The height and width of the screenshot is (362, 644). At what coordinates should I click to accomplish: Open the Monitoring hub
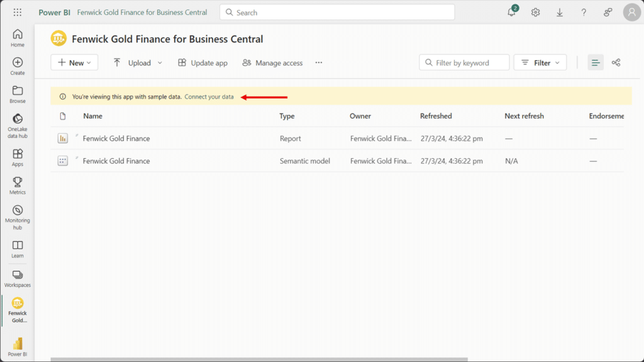[x=17, y=217]
